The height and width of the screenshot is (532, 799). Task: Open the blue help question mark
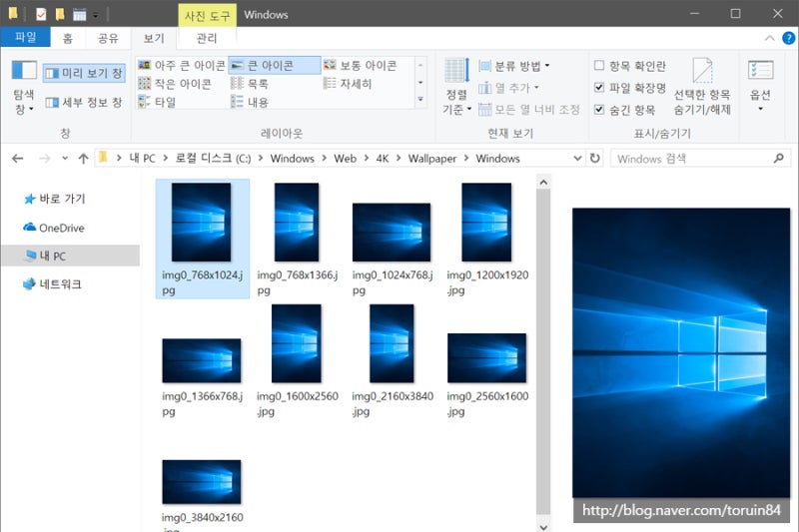pyautogui.click(x=788, y=38)
